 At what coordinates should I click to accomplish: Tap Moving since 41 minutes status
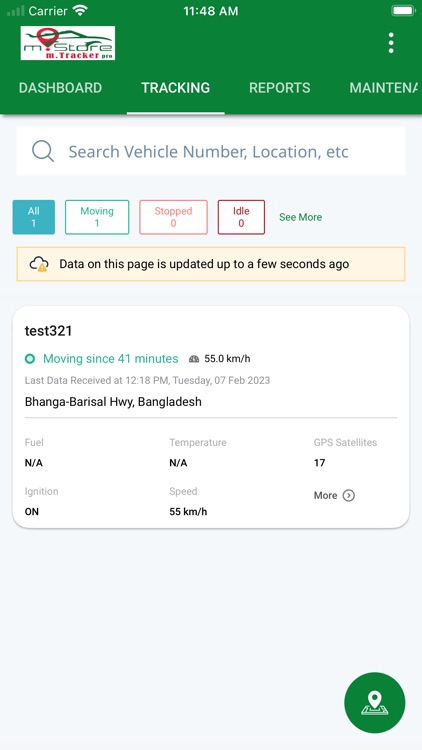pyautogui.click(x=111, y=359)
